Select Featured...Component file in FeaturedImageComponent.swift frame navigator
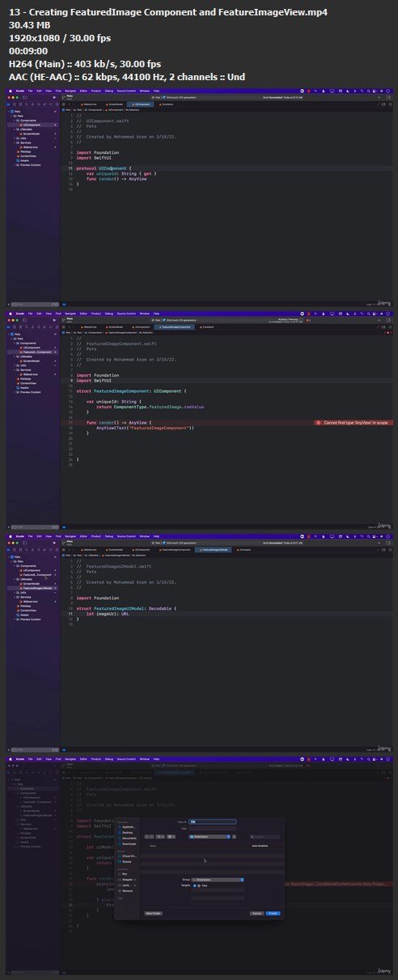 [x=36, y=352]
